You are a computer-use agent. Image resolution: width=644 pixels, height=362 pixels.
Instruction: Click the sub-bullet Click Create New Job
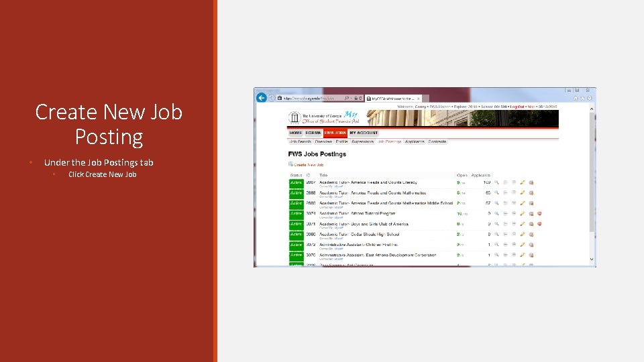click(102, 174)
